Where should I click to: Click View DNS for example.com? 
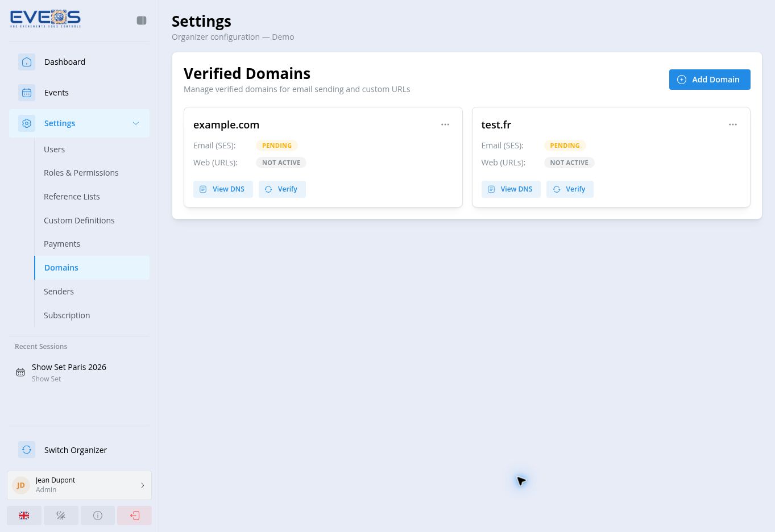(x=223, y=189)
